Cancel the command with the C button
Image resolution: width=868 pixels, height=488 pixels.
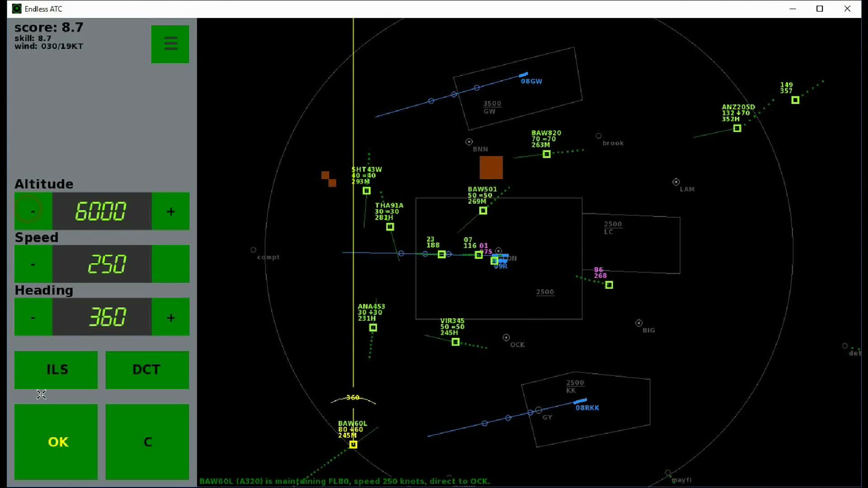tap(147, 441)
